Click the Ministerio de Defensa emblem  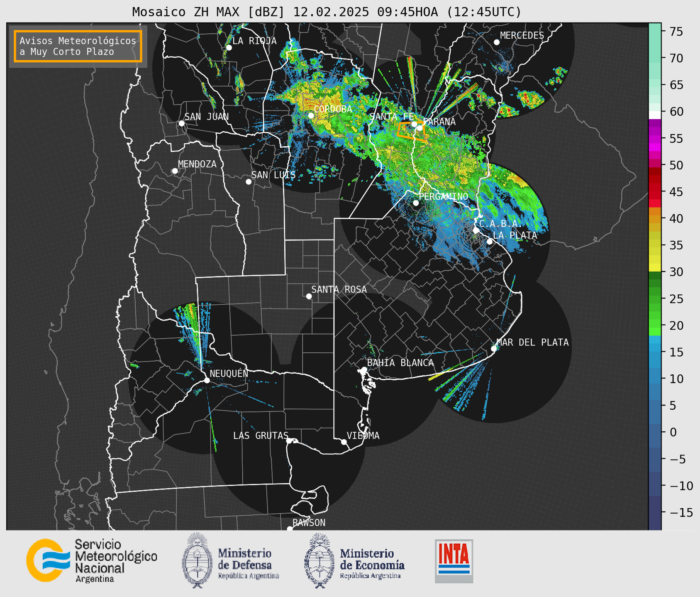pos(197,560)
